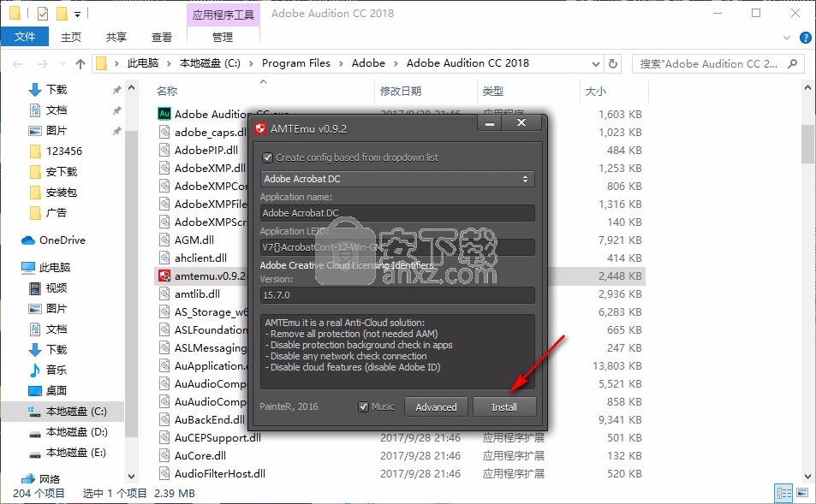The image size is (816, 504).
Task: Switch to the 主页 ribbon tab
Action: (x=71, y=38)
